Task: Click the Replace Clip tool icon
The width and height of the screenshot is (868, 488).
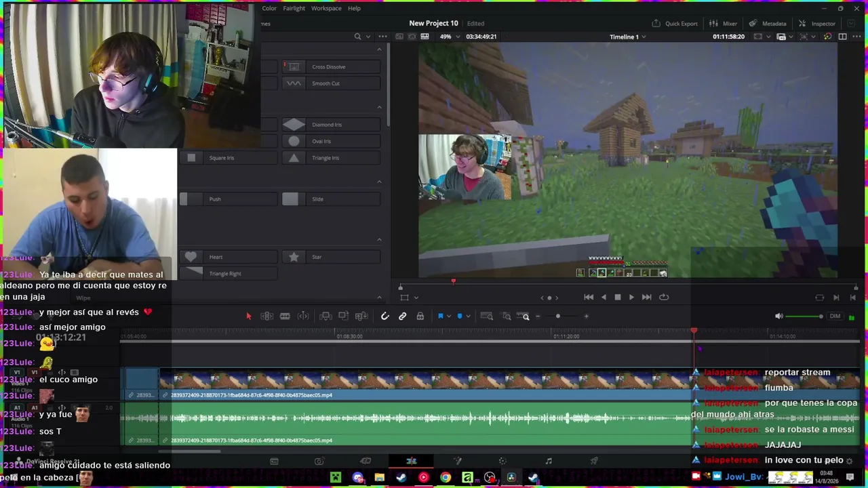Action: pos(361,316)
